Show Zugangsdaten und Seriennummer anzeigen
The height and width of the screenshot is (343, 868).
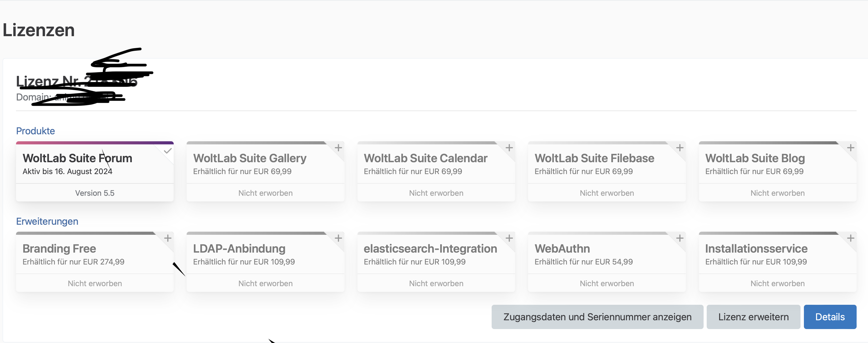coord(597,317)
